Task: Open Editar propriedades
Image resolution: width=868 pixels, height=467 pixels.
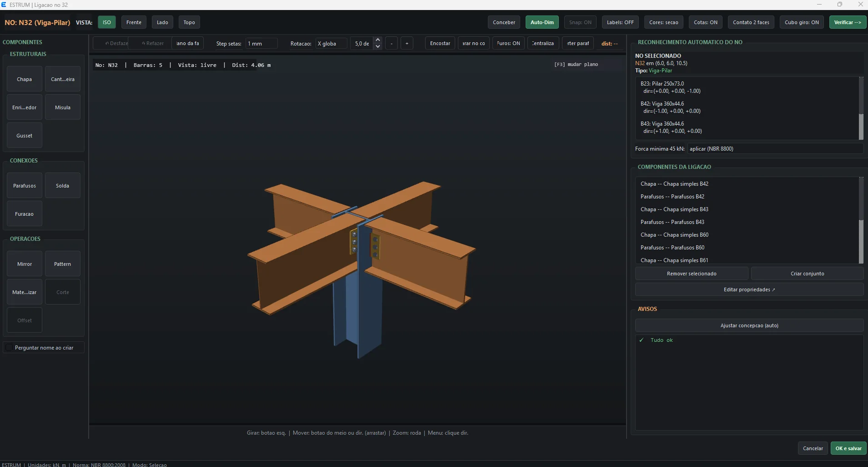Action: click(x=749, y=289)
